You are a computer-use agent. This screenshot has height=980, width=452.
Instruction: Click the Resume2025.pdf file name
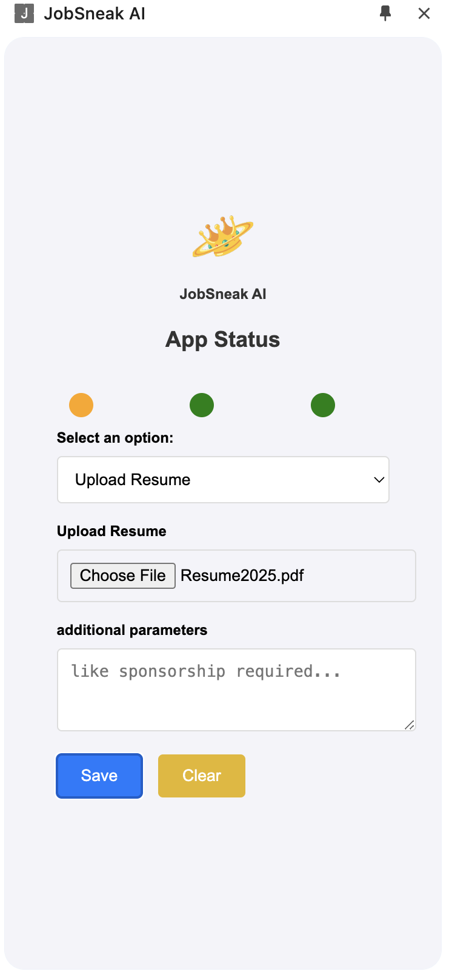coord(242,576)
